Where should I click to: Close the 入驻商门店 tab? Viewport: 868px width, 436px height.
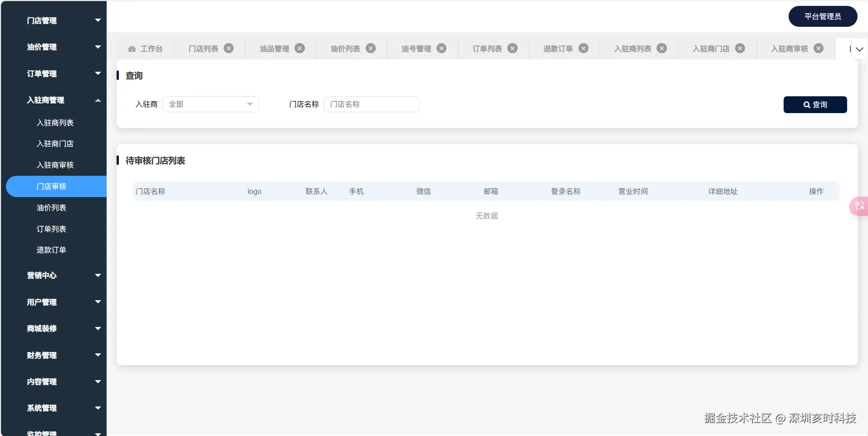tap(740, 48)
